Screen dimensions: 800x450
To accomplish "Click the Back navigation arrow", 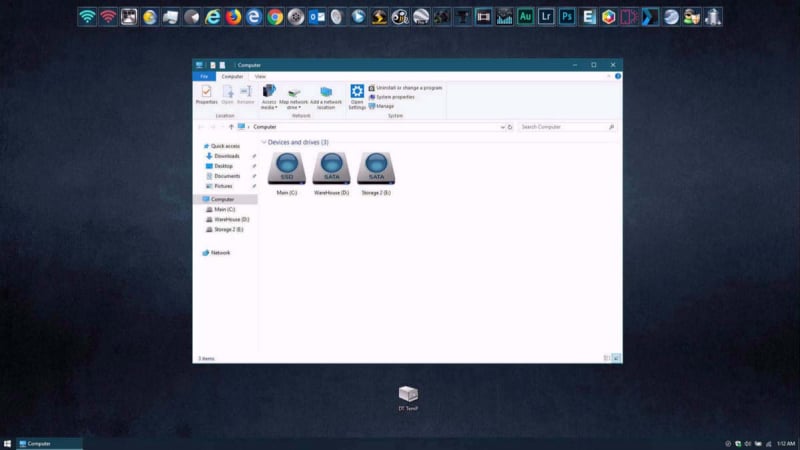I will (201, 127).
